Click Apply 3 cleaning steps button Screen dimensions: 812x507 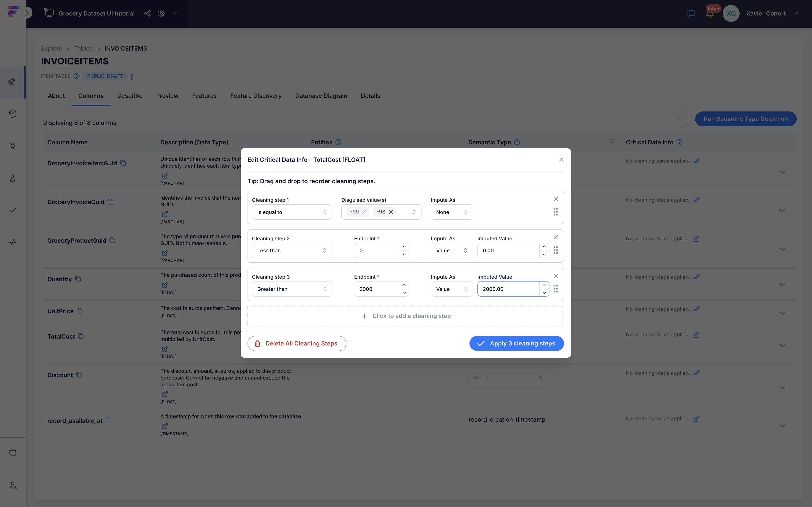click(516, 343)
